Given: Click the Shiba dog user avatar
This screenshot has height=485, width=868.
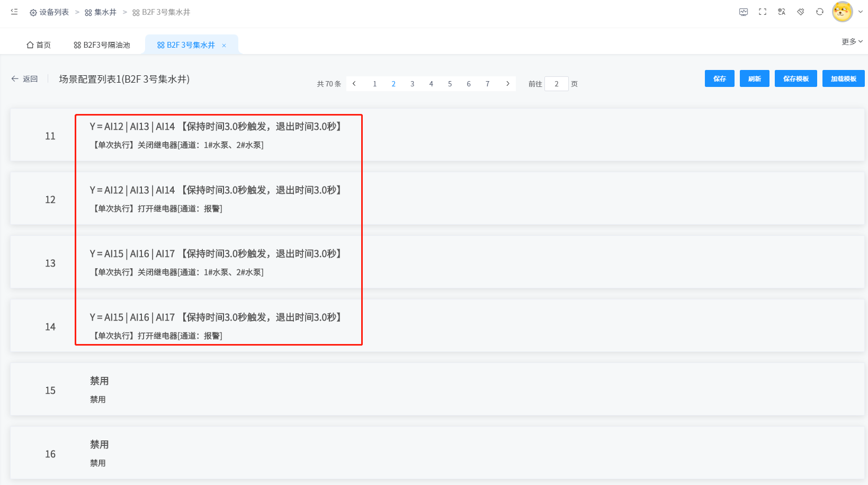Looking at the screenshot, I should pos(842,12).
